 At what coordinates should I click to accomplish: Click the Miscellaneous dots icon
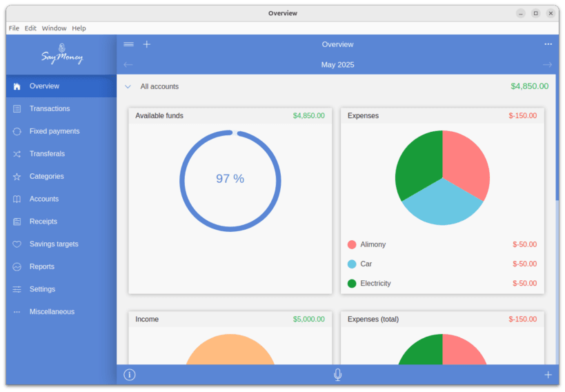click(x=17, y=312)
